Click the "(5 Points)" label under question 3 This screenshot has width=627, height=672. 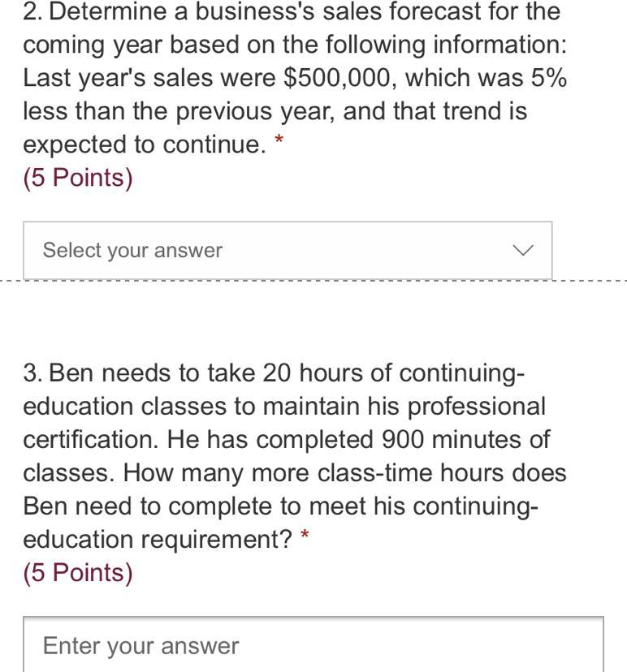[x=78, y=573]
